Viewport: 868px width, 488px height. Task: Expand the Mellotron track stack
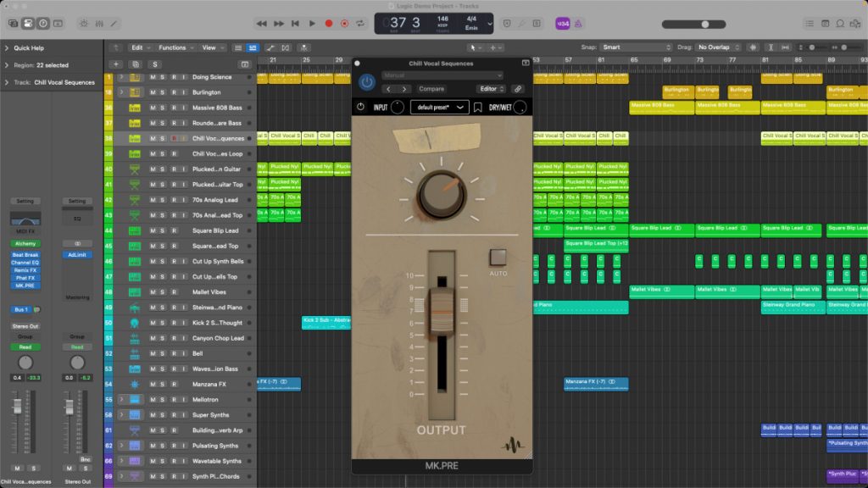click(x=121, y=400)
